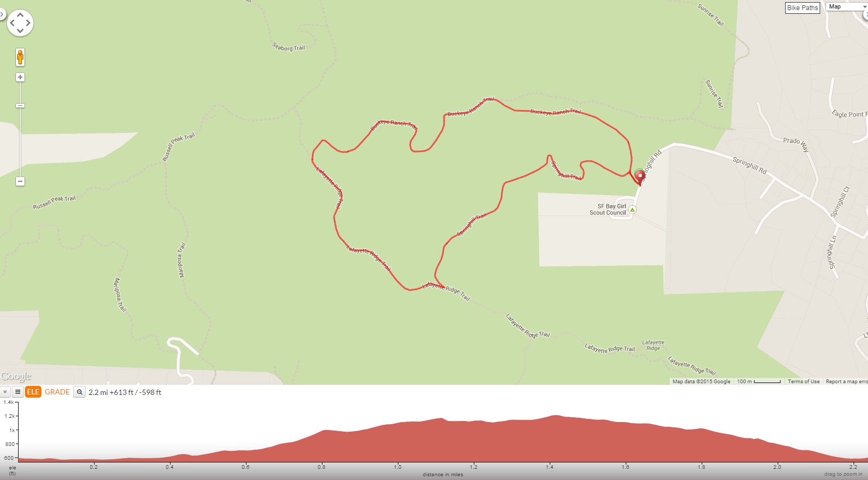Click Report a map error link
This screenshot has height=480, width=868.
(x=847, y=382)
